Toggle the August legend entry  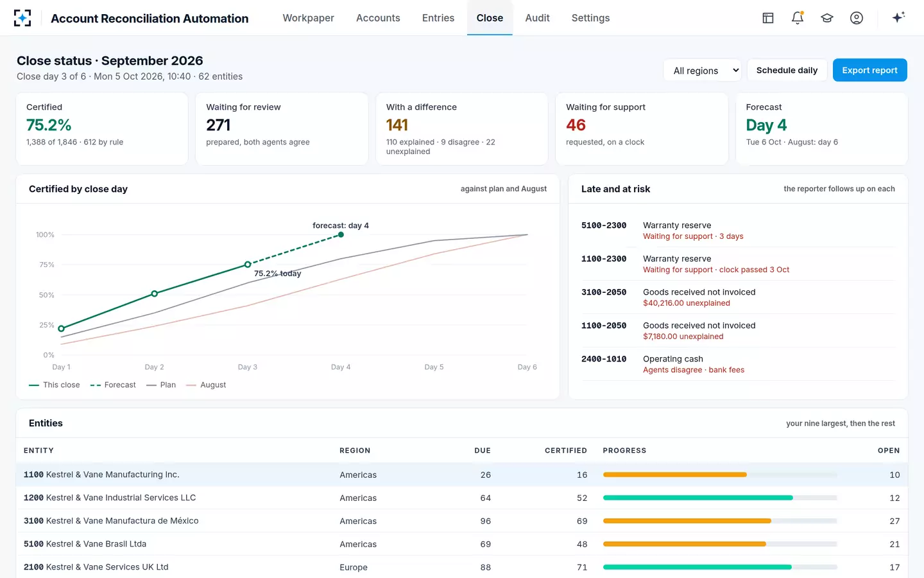pos(206,385)
